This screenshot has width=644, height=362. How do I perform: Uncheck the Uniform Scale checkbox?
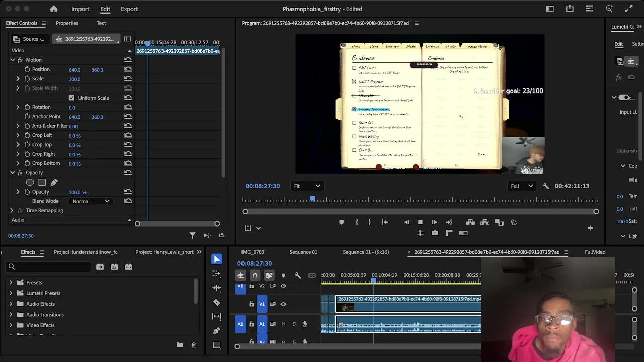pos(71,98)
